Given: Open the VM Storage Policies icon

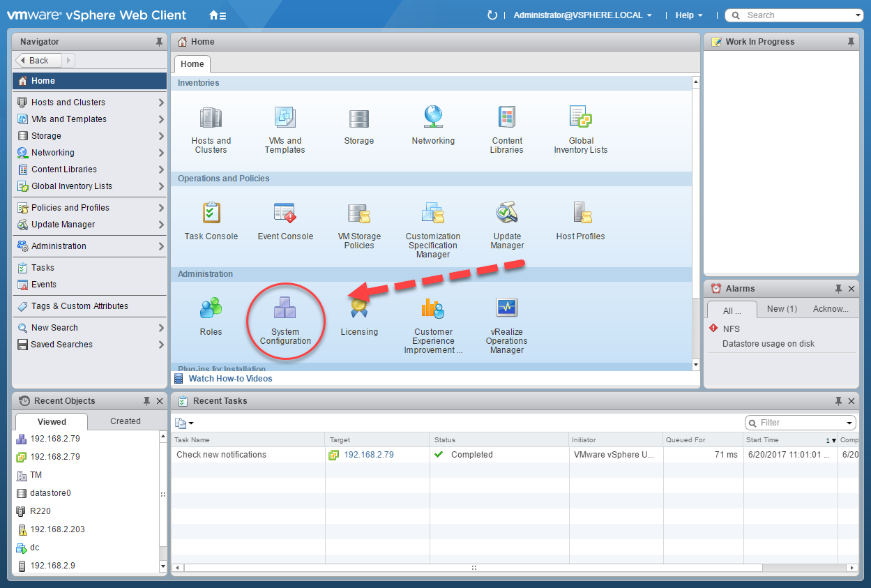Looking at the screenshot, I should [359, 213].
